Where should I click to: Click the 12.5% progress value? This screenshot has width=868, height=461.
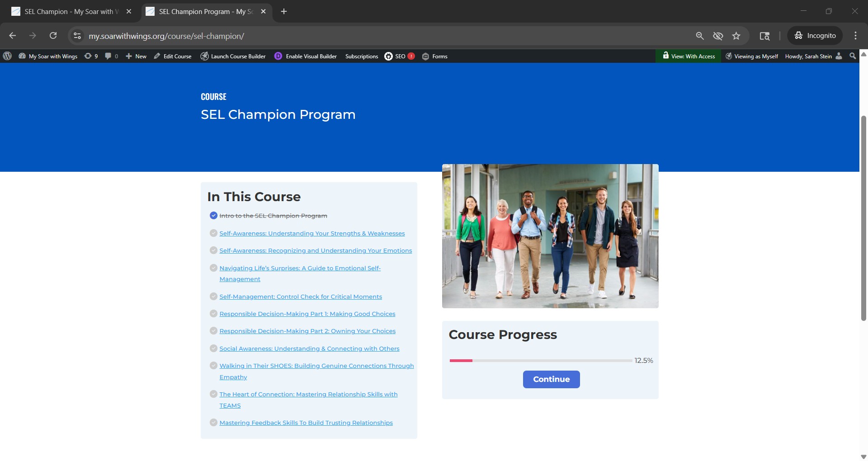coord(643,361)
